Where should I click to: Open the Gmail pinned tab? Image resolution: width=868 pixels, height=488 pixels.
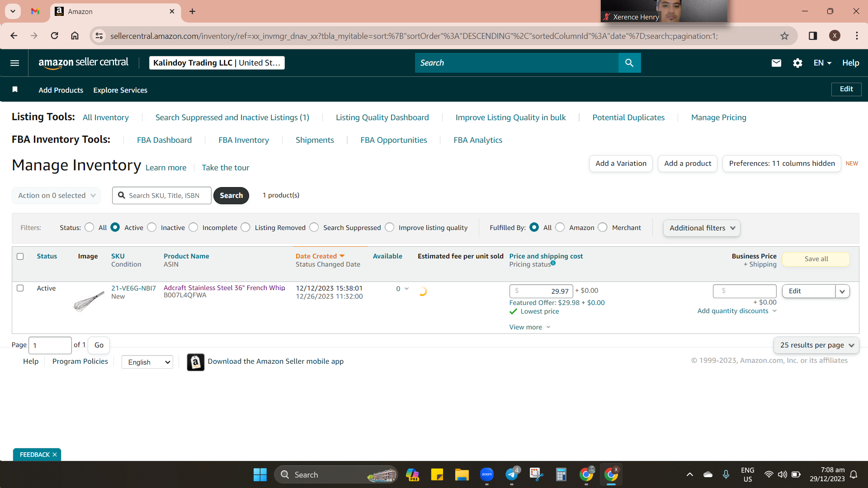pos(35,11)
